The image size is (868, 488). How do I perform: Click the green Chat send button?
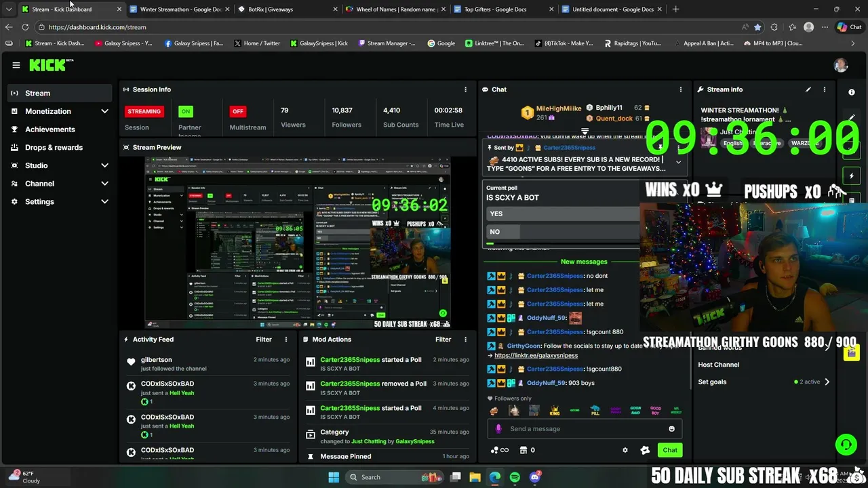(670, 450)
